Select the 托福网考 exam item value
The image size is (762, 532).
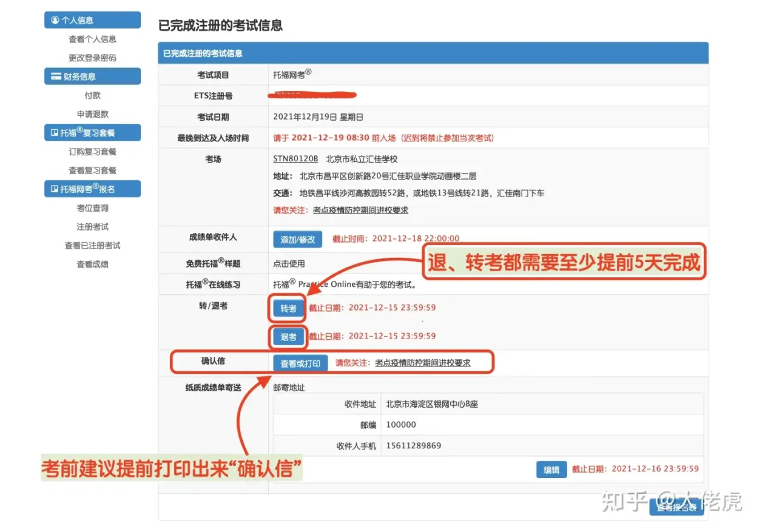click(292, 75)
